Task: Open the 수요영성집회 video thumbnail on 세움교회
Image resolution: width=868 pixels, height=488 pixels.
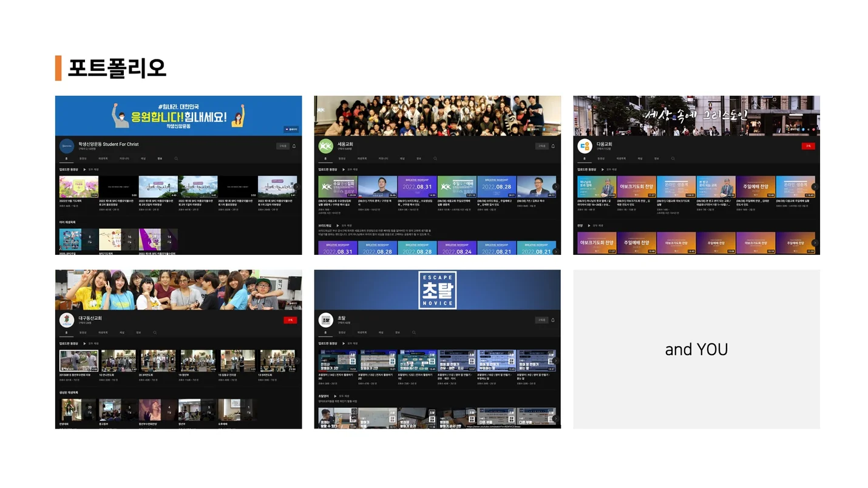Action: coord(337,187)
